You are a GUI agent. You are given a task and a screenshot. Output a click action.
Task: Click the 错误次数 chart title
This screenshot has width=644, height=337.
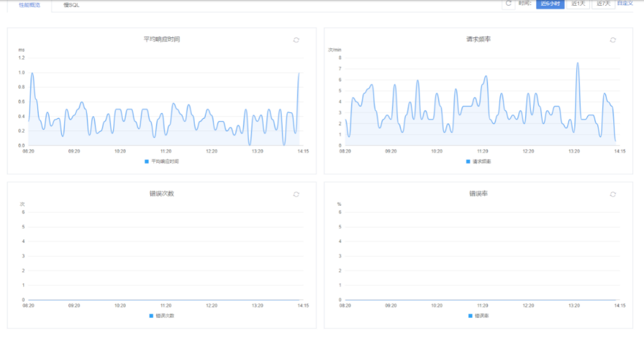162,193
